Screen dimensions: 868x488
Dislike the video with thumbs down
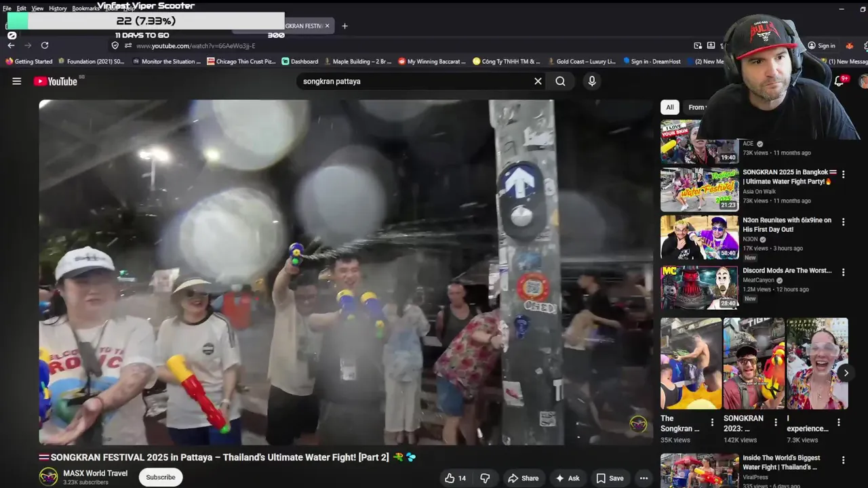point(485,478)
